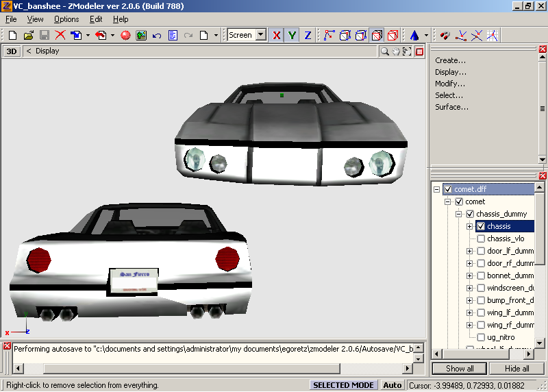Image resolution: width=548 pixels, height=392 pixels.
Task: Click the viewport pan hand icon
Action: (x=396, y=52)
